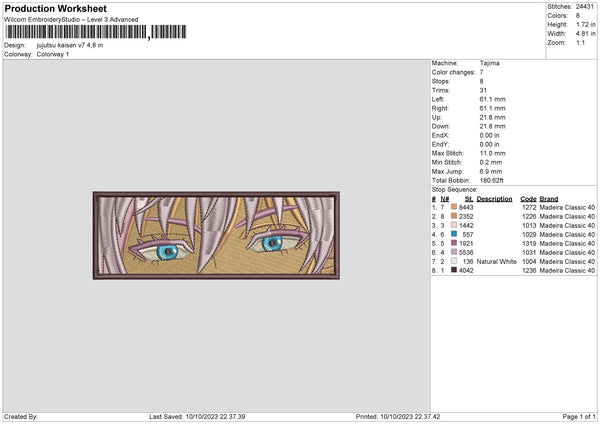Click the barcode under the Wilcom header

coord(95,32)
